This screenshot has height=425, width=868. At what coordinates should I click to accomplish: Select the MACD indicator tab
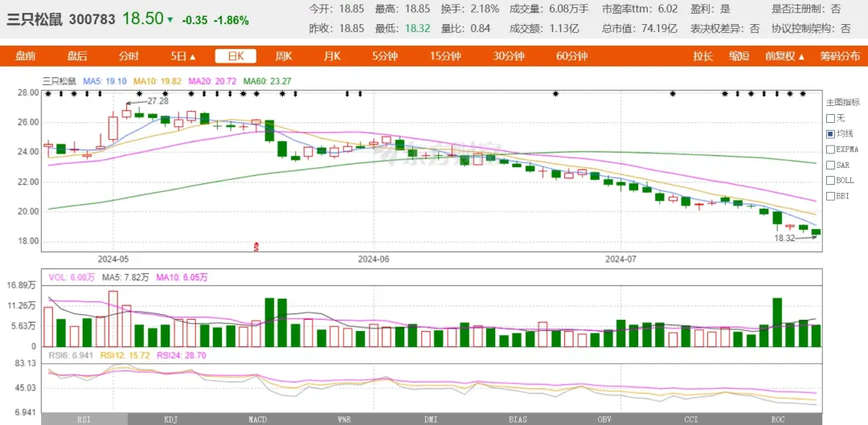[257, 419]
